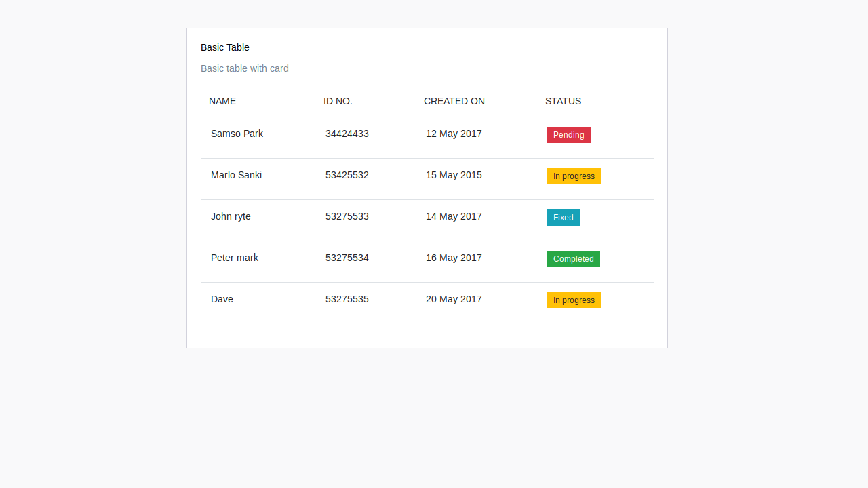Select the NAME column header
Viewport: 868px width, 488px height.
click(x=222, y=101)
